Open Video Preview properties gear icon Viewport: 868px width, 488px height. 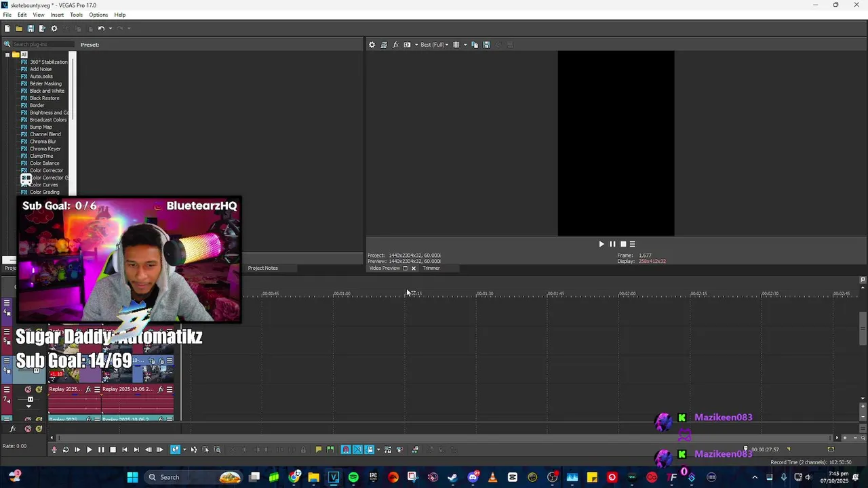372,45
